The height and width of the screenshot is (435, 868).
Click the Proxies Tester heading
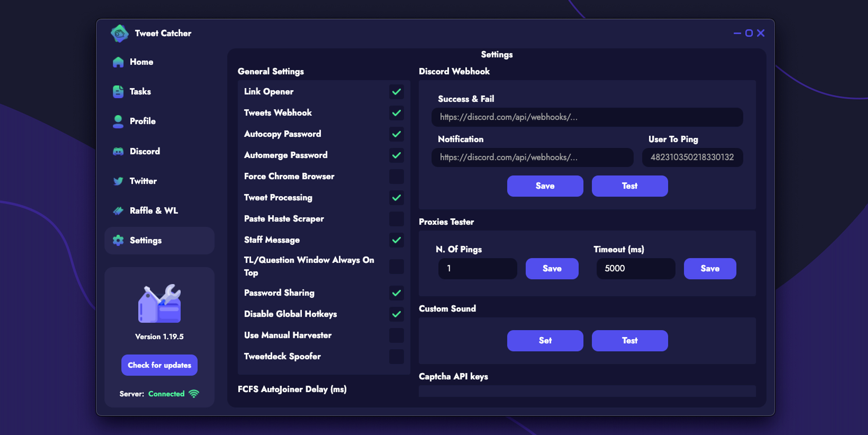pyautogui.click(x=446, y=222)
